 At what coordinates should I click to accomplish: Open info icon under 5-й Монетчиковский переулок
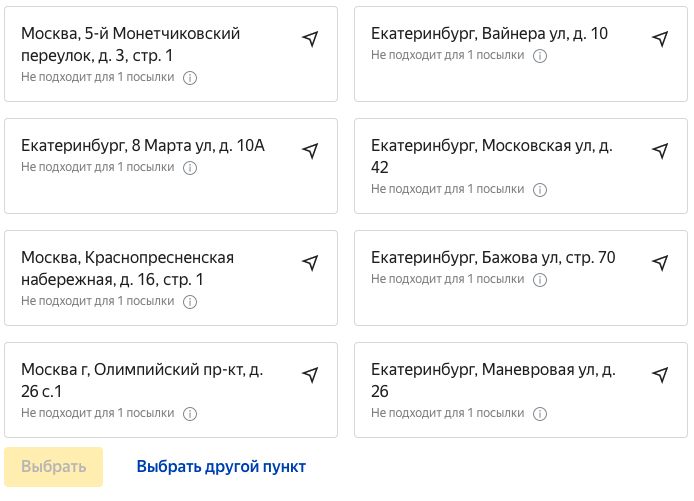[x=190, y=77]
